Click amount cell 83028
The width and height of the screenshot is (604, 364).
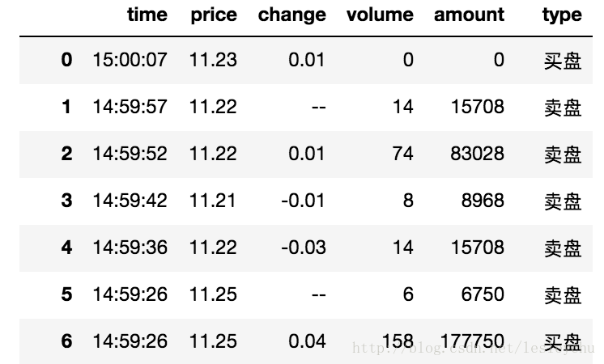click(477, 154)
